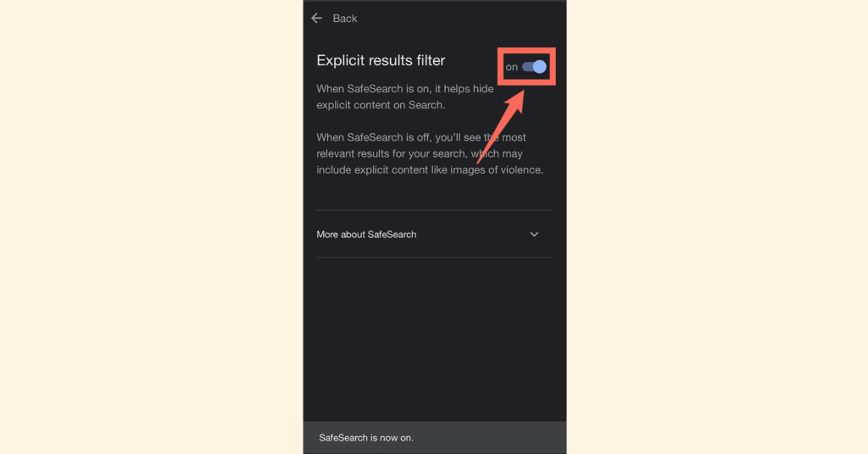The height and width of the screenshot is (454, 868).
Task: Click the cream background right of phone screen
Action: [x=717, y=227]
